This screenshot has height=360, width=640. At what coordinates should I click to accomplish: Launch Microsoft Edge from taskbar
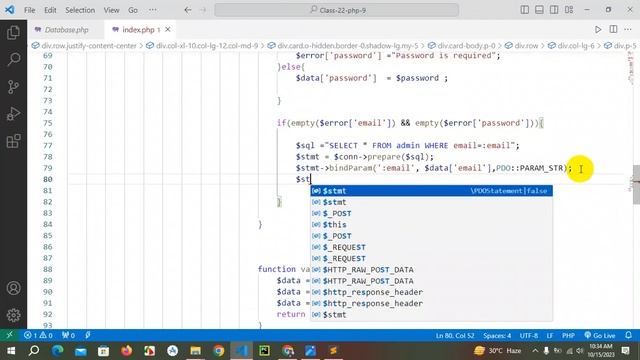coord(58,350)
